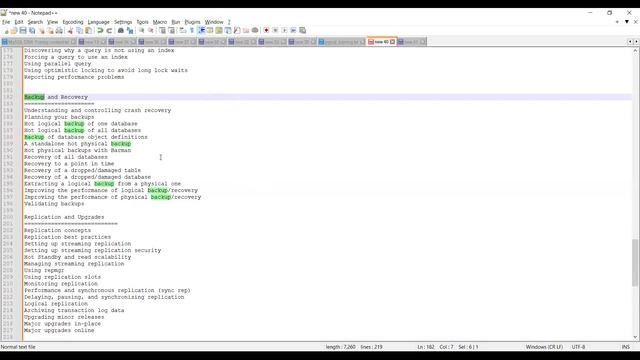
Task: Click the Close document toolbar icon
Action: pyautogui.click(x=41, y=31)
